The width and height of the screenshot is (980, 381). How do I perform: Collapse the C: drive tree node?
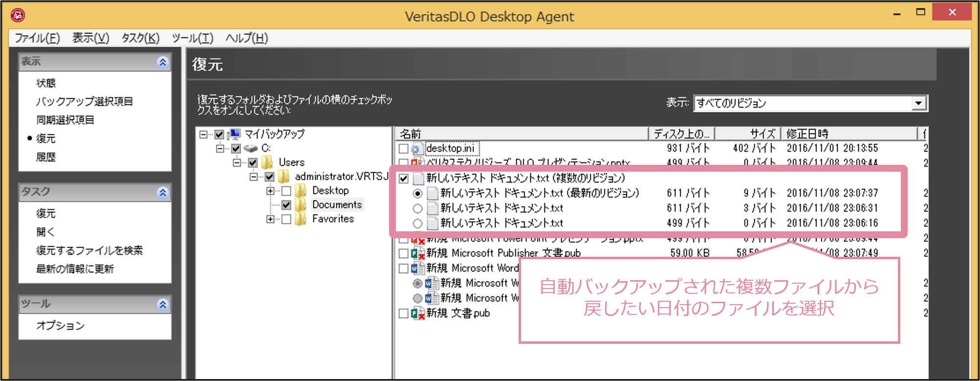coord(220,148)
